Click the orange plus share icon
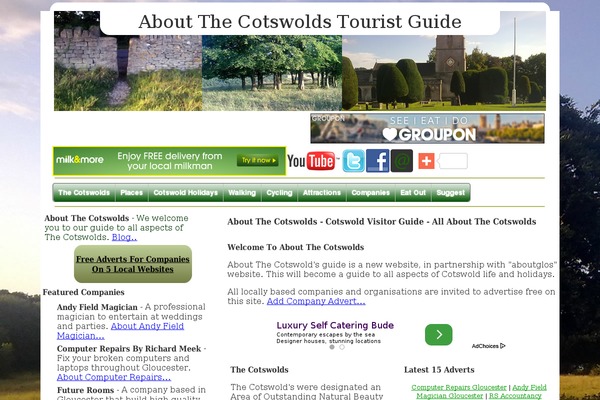 coord(426,161)
